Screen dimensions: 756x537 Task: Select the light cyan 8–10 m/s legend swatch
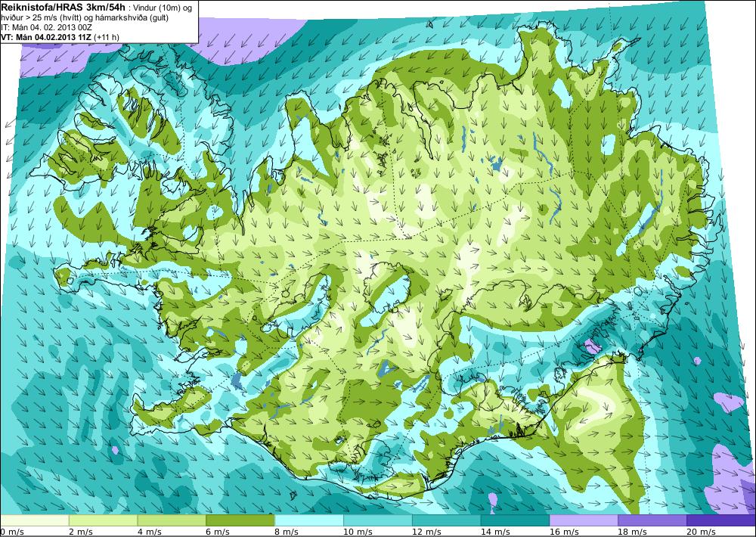309,520
